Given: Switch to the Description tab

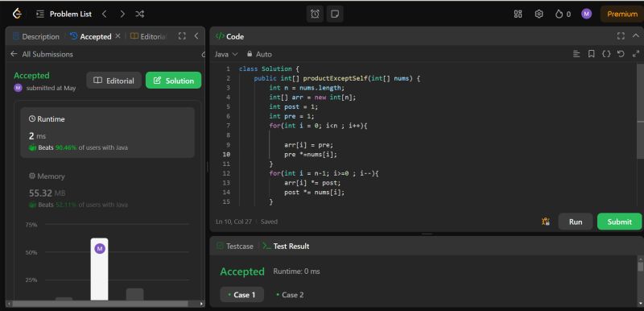Looking at the screenshot, I should [x=36, y=36].
